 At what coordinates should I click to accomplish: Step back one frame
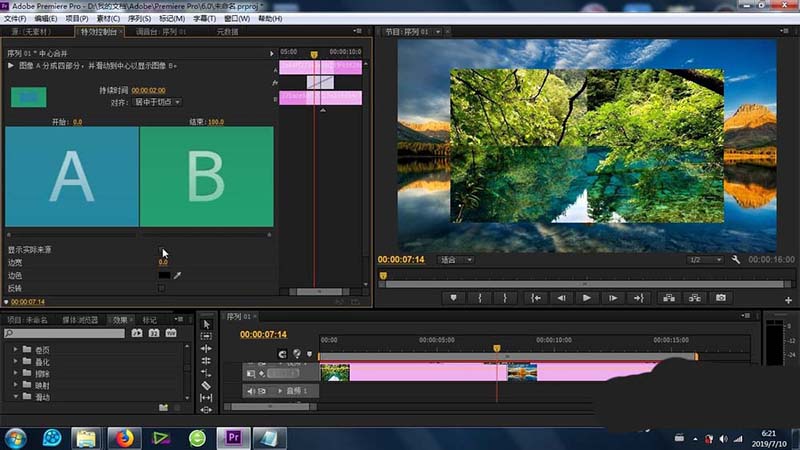pos(561,298)
